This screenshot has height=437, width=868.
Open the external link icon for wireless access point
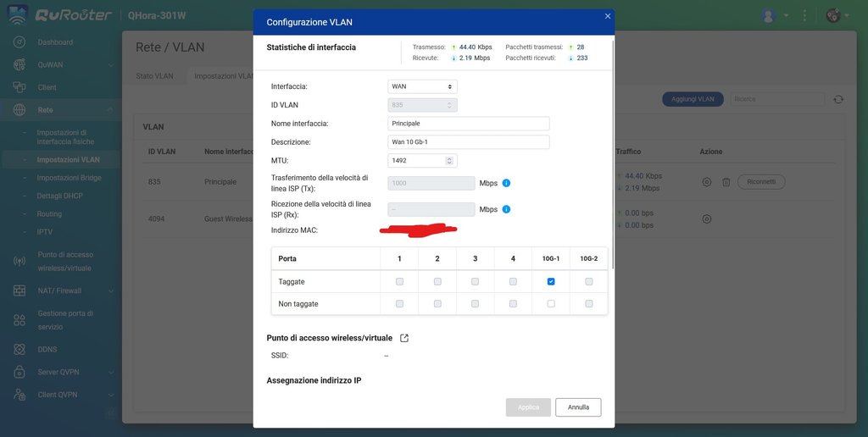pos(404,338)
